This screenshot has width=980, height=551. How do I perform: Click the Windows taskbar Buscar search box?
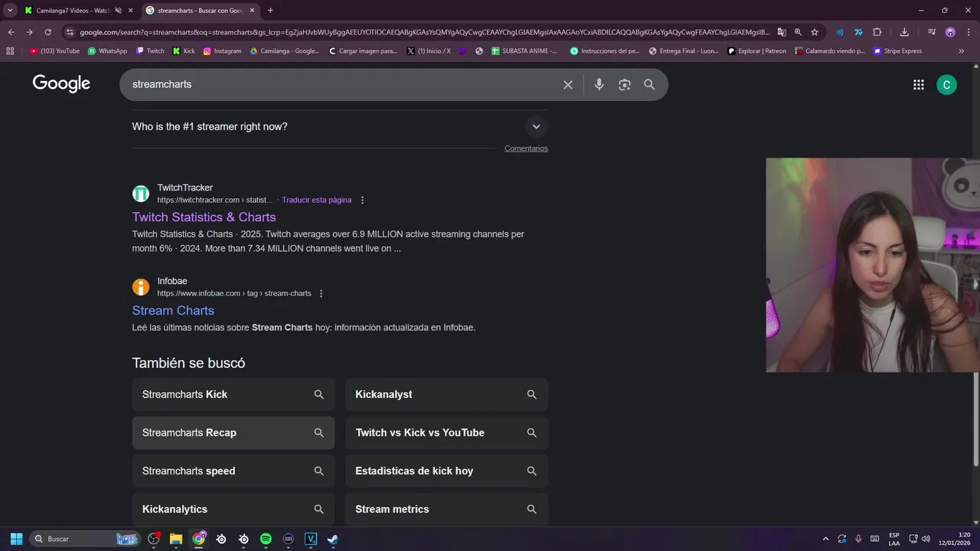click(85, 539)
